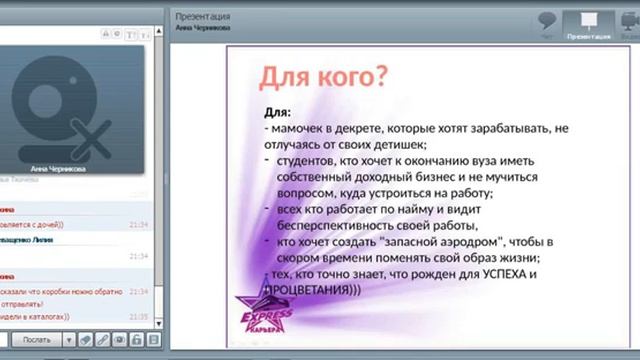Click the eraser clear-chat icon
Image resolution: width=640 pixels, height=360 pixels.
[x=85, y=340]
